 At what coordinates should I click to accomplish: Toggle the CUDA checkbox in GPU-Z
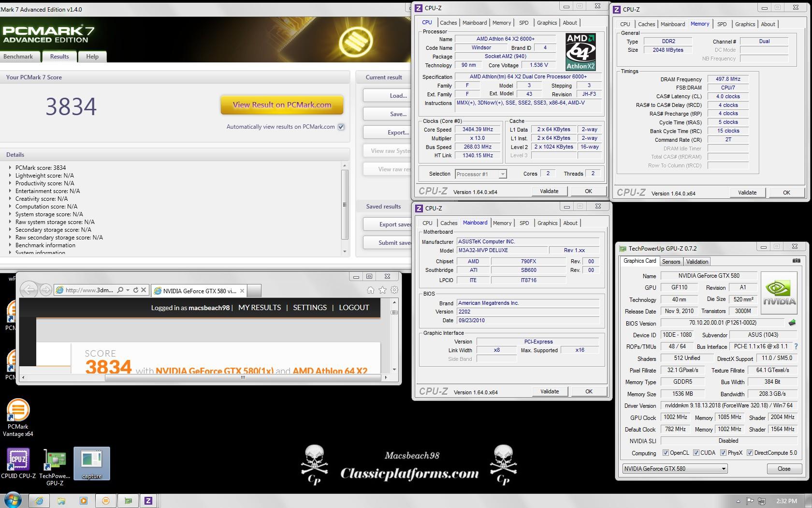pos(696,453)
